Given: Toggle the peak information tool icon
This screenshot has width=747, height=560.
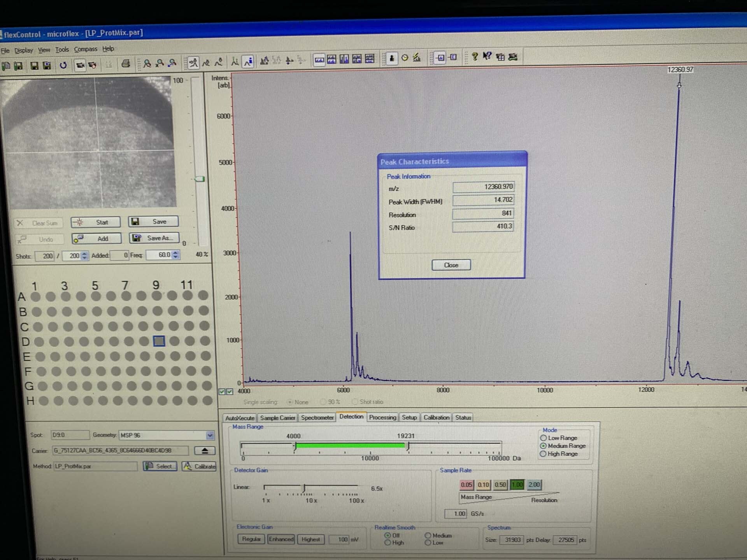Looking at the screenshot, I should (x=248, y=61).
